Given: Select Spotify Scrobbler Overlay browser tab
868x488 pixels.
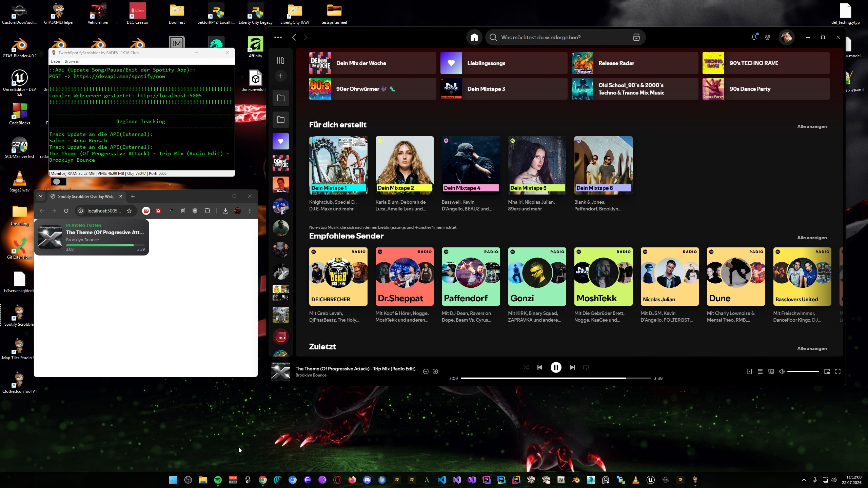Looking at the screenshot, I should click(86, 196).
